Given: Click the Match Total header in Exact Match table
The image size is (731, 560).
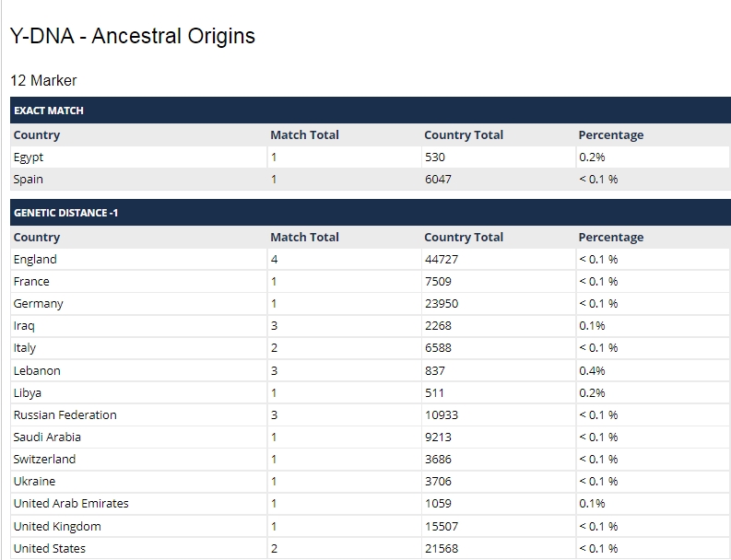Looking at the screenshot, I should tap(304, 135).
